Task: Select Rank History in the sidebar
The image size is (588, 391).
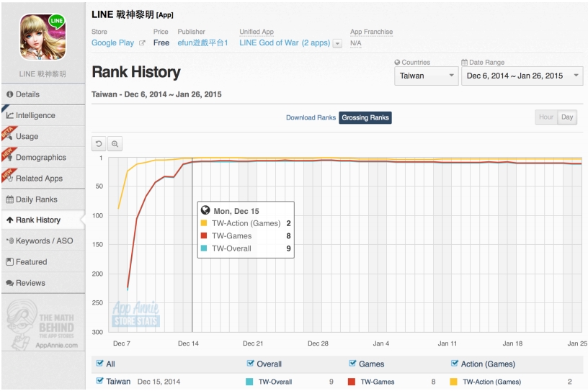Action: pos(43,220)
